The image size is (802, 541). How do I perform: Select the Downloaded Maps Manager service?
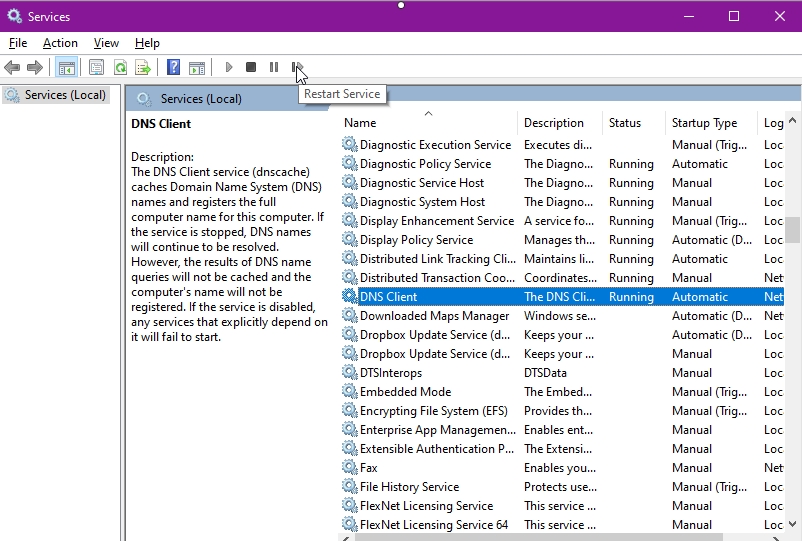(x=562, y=316)
